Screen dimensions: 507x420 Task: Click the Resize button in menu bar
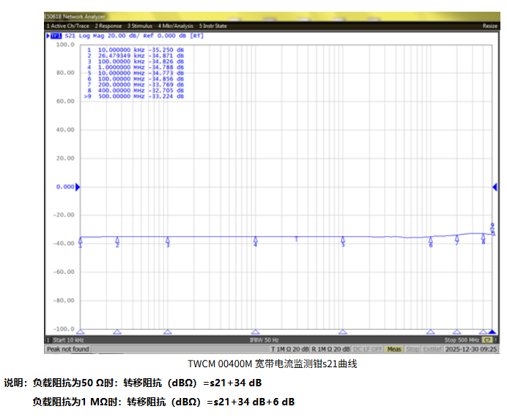489,26
